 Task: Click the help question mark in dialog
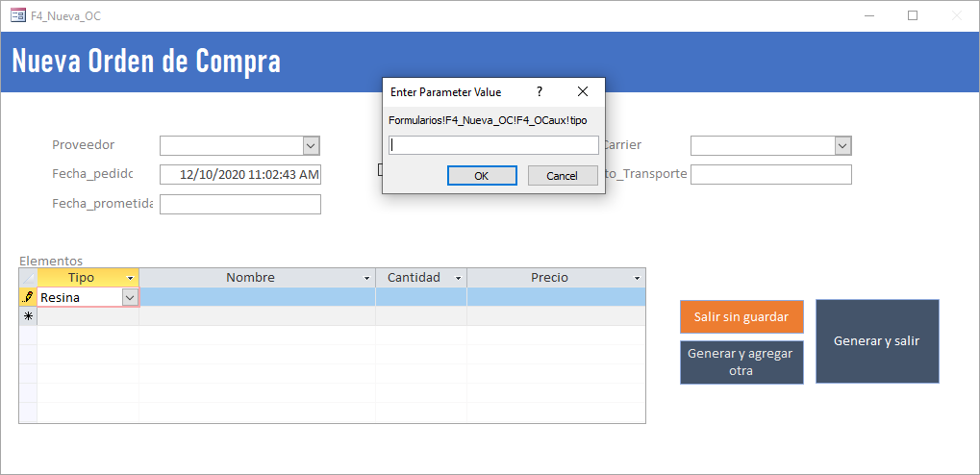(540, 92)
